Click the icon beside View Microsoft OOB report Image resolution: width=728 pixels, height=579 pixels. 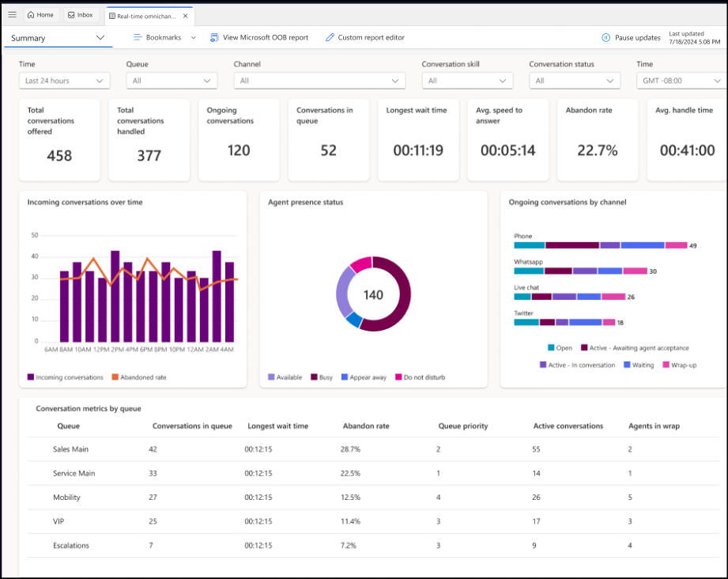point(214,37)
